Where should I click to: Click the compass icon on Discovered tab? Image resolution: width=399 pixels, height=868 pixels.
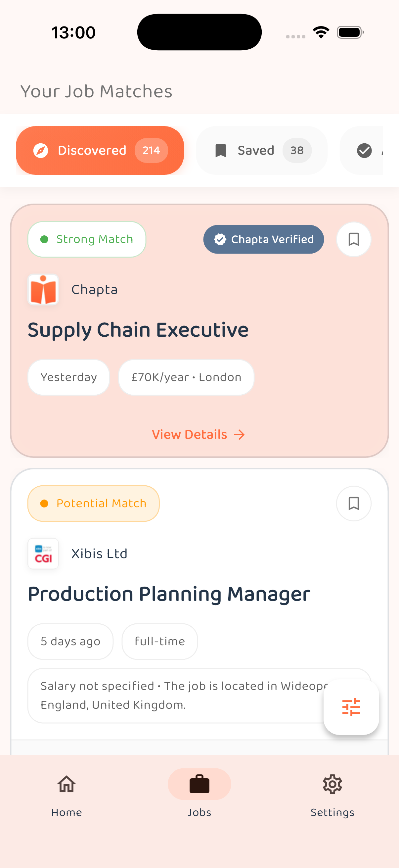coord(40,150)
